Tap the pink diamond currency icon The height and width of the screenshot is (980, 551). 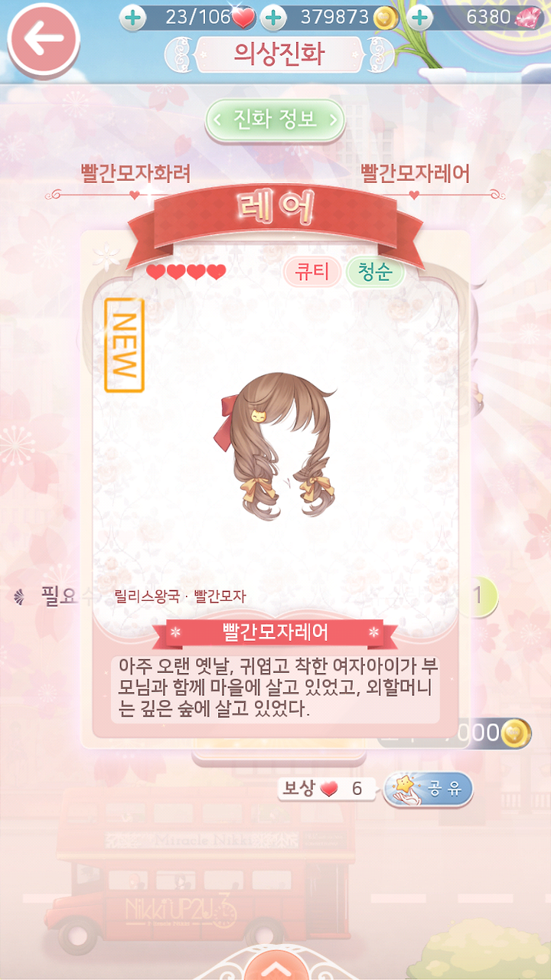tap(527, 17)
